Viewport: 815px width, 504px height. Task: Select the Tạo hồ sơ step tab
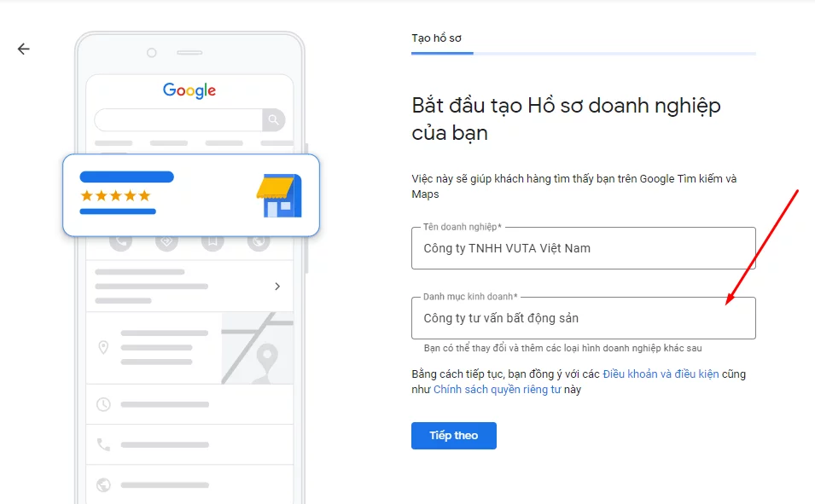pos(437,38)
